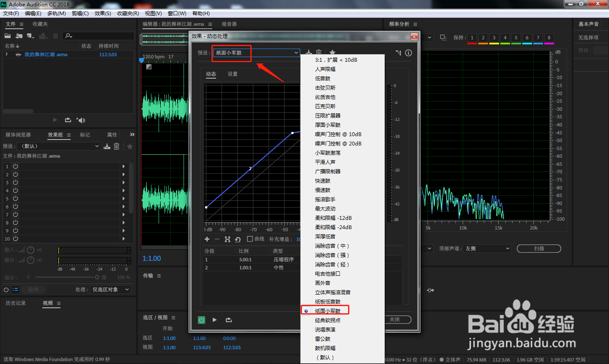Click the new file icon in Files panel

click(x=30, y=36)
